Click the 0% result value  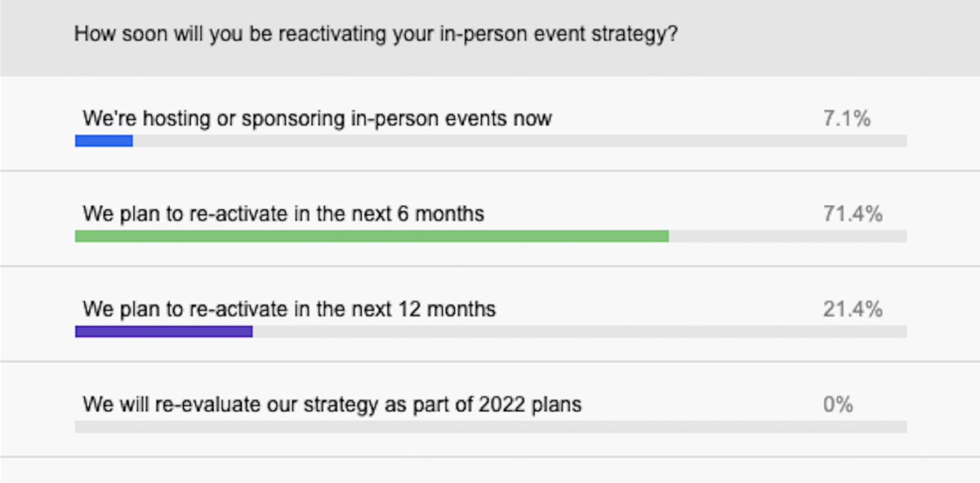pos(838,405)
